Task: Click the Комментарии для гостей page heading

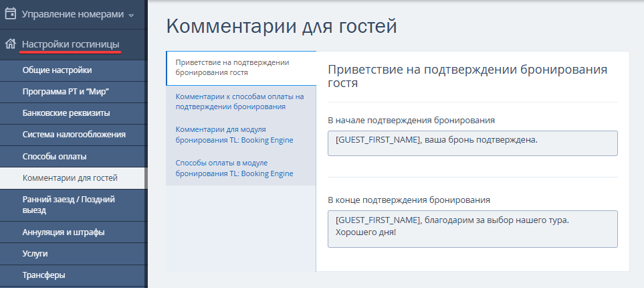Action: point(282,27)
